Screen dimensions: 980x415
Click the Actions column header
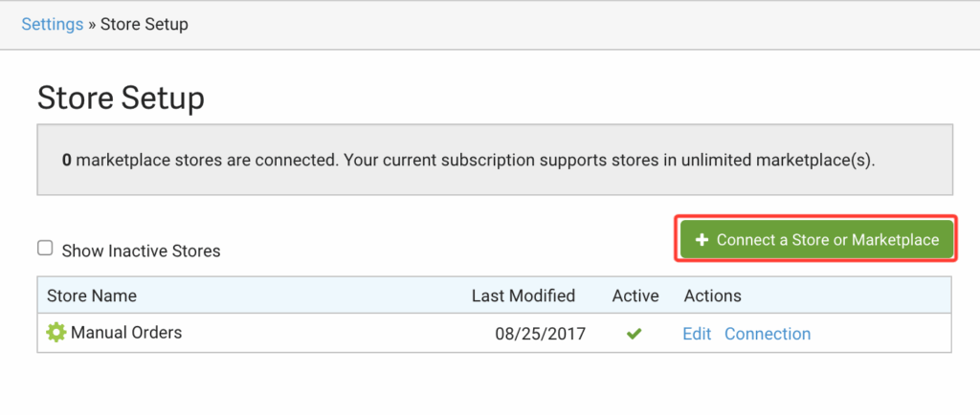pos(712,295)
